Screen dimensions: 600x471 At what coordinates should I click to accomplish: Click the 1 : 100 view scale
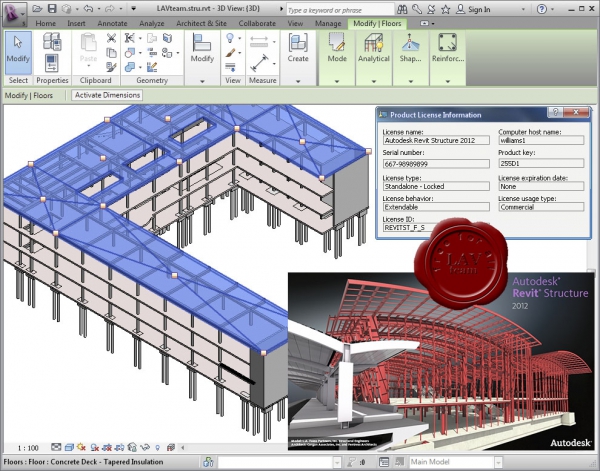pyautogui.click(x=28, y=447)
